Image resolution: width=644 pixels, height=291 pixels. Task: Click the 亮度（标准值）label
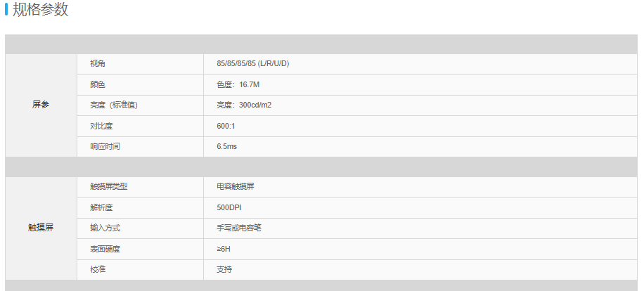coord(114,105)
